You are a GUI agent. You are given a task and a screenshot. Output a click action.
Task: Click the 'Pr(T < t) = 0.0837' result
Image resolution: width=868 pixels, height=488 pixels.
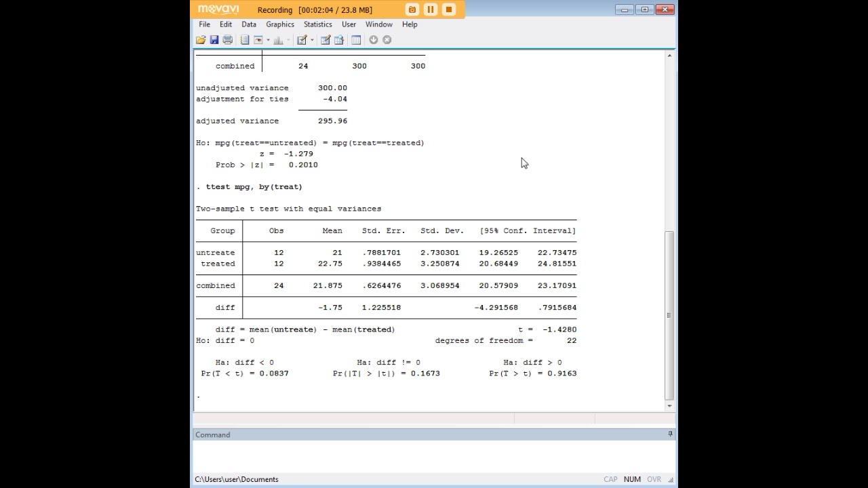[x=245, y=373]
